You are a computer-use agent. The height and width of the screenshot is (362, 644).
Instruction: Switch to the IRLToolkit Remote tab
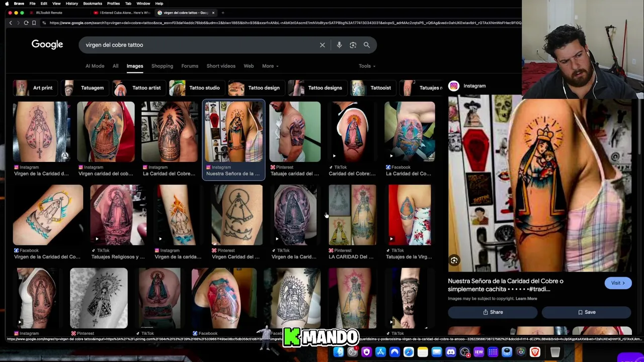coord(49,13)
